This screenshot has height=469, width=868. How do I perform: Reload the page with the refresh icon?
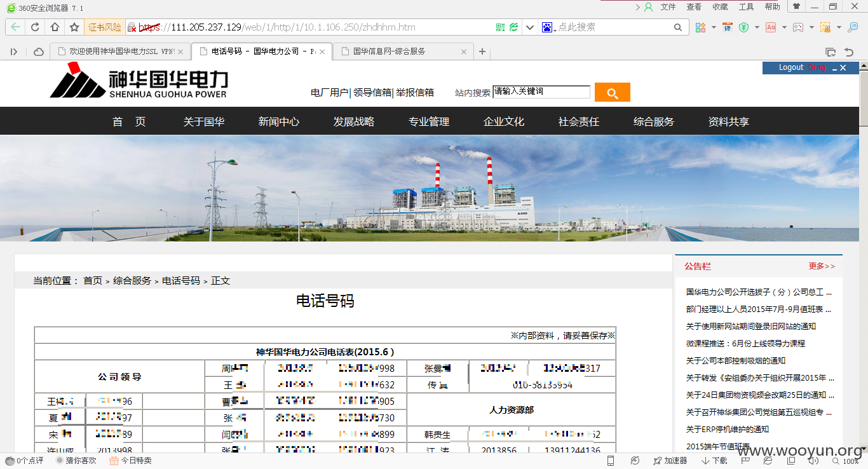[35, 27]
